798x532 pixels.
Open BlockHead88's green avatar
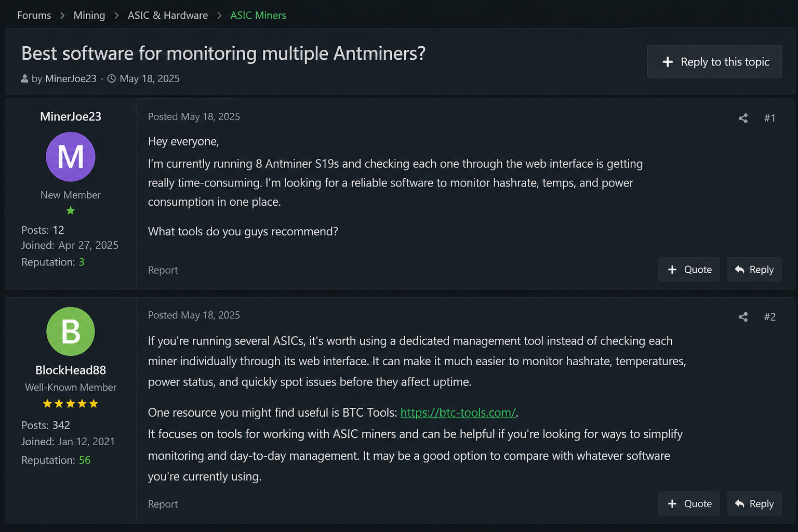click(x=71, y=331)
